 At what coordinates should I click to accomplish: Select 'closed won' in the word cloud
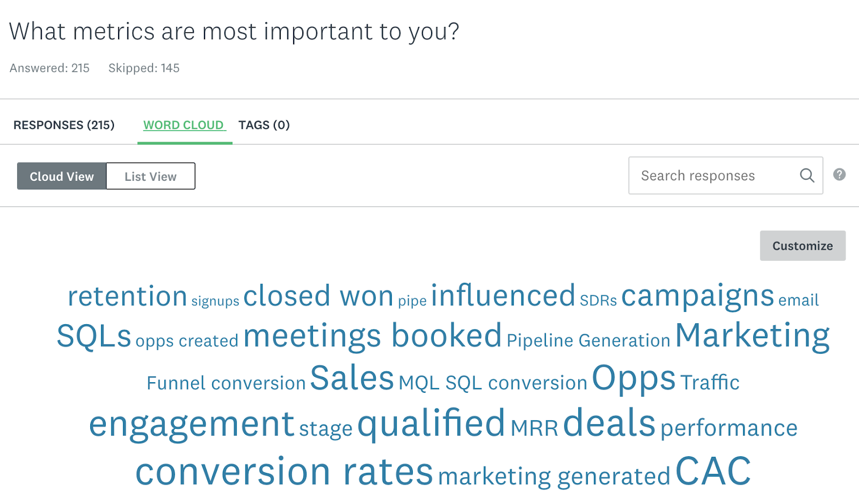318,296
